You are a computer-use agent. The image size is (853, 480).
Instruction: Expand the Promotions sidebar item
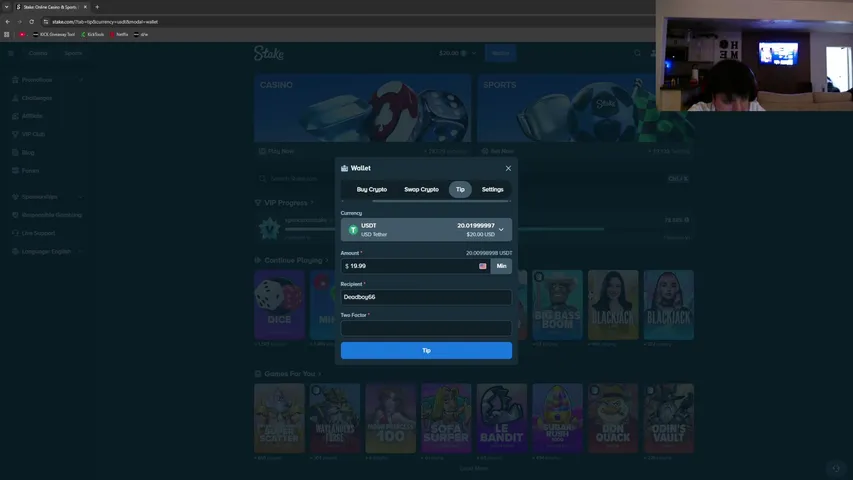tap(47, 80)
